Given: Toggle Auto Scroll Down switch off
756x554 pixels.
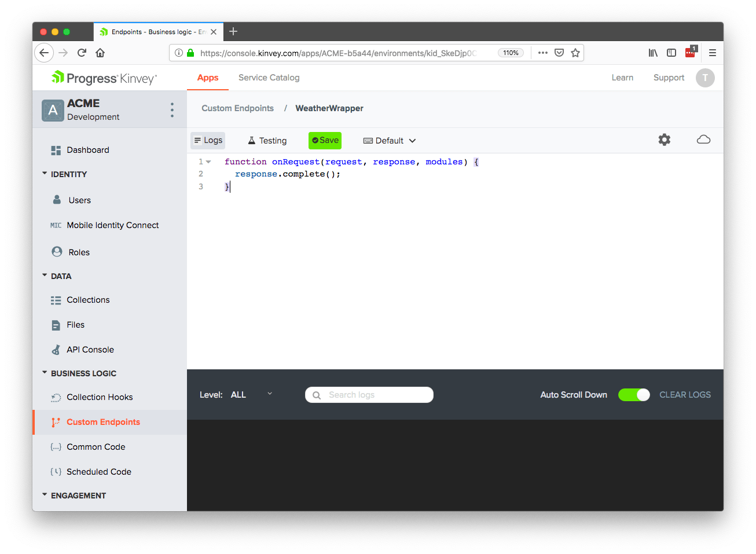Looking at the screenshot, I should [634, 395].
